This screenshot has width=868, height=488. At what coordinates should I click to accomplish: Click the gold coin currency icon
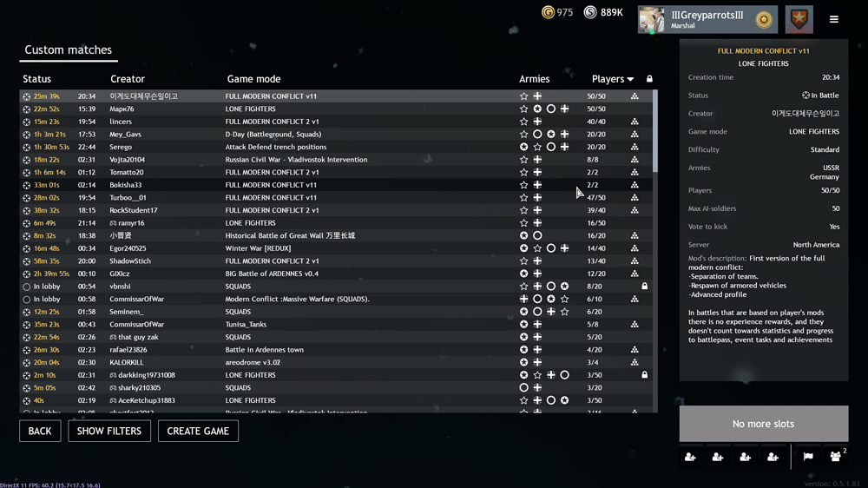tap(548, 12)
